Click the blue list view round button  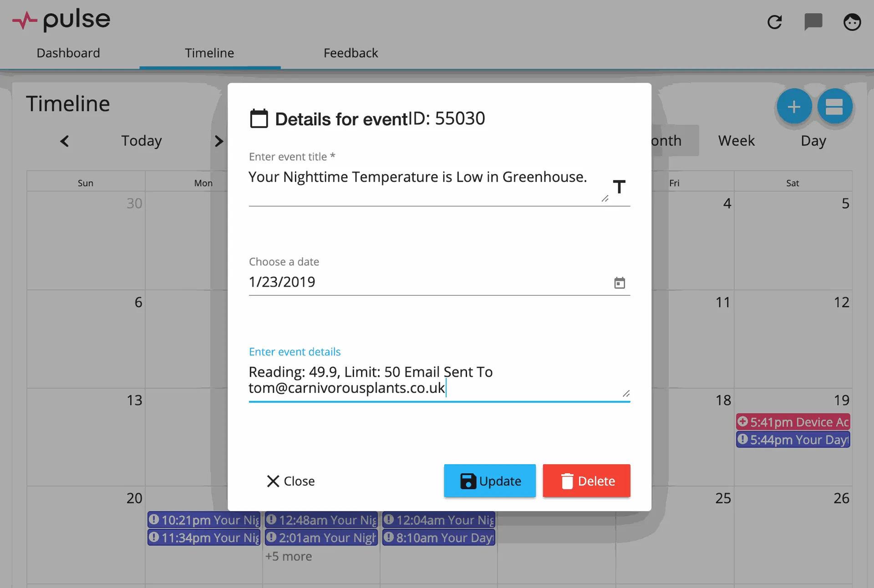click(x=834, y=106)
